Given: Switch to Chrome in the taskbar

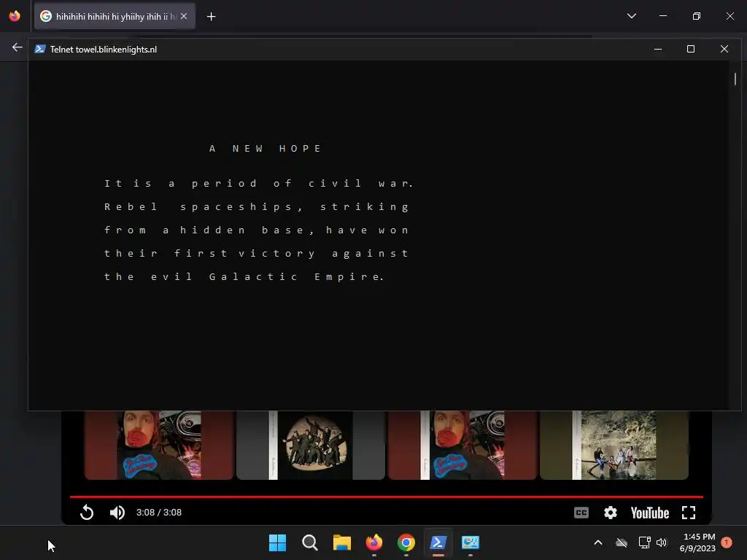Looking at the screenshot, I should coord(406,542).
